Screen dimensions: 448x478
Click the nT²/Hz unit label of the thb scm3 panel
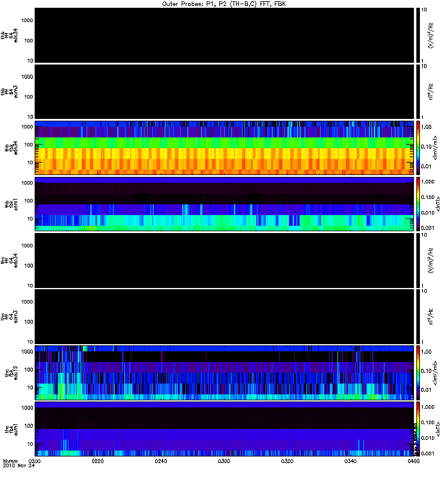point(431,92)
